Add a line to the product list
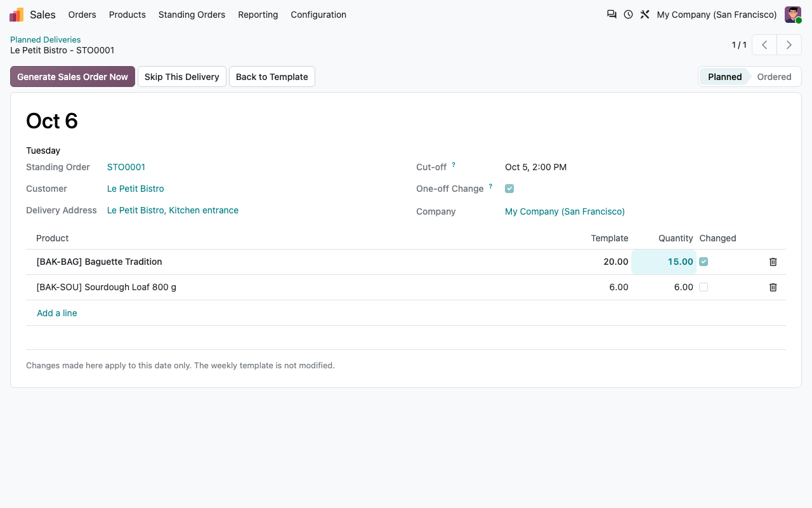 (57, 313)
